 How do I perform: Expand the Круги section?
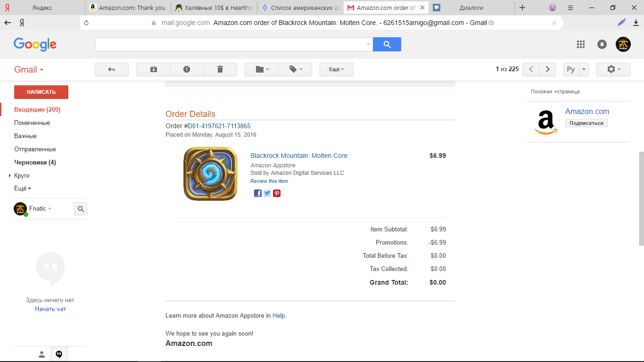point(10,176)
